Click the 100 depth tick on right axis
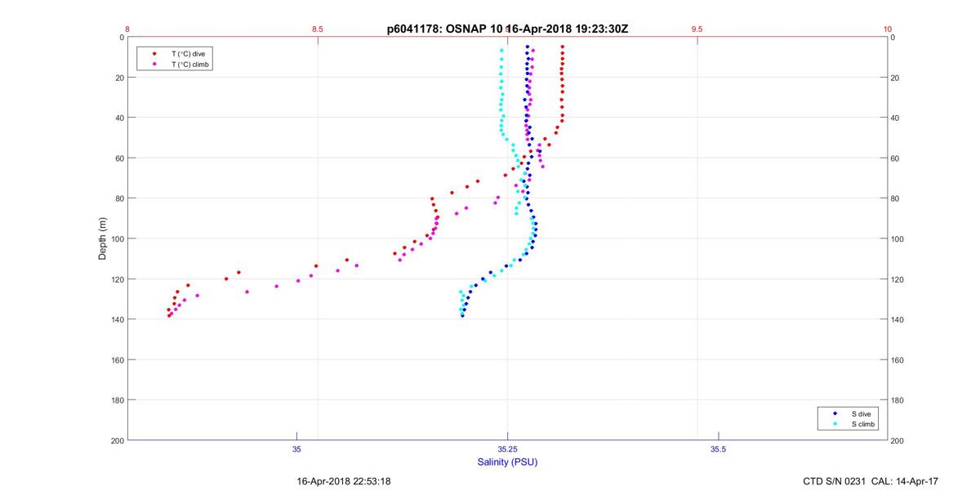 click(x=898, y=239)
